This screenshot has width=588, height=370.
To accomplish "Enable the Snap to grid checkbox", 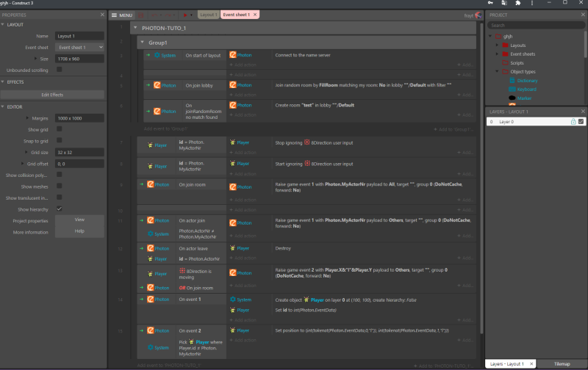I will tap(60, 140).
